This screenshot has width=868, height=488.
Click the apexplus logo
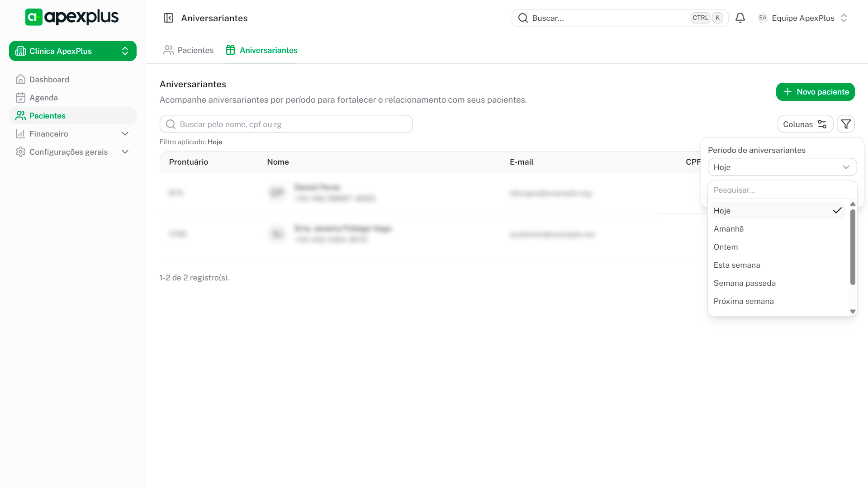pyautogui.click(x=72, y=17)
